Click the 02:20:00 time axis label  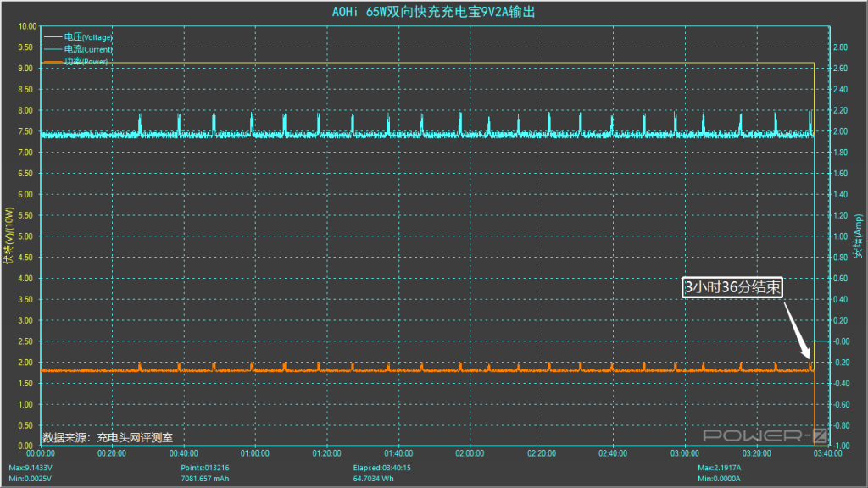coord(542,453)
